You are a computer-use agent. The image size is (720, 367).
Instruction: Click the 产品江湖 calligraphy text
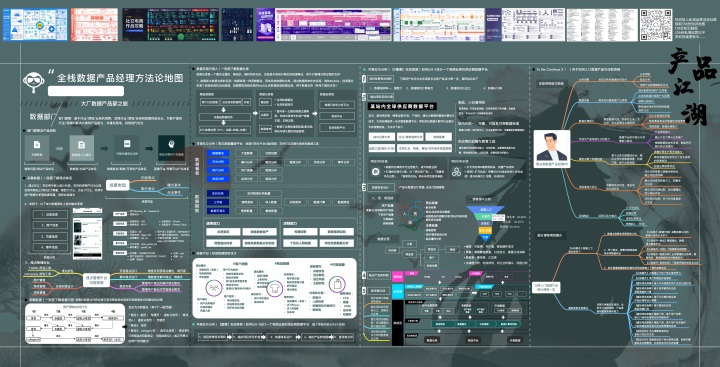[692, 88]
